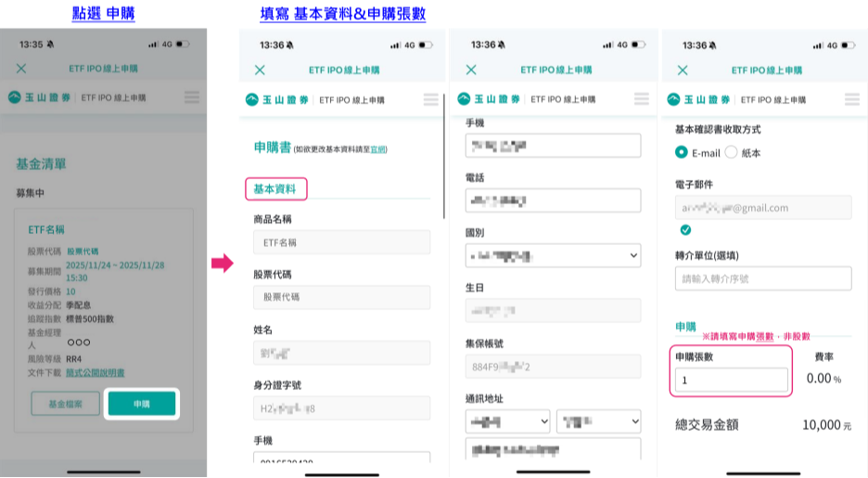
Task: Select the 紙本 radio option
Action: pos(730,153)
